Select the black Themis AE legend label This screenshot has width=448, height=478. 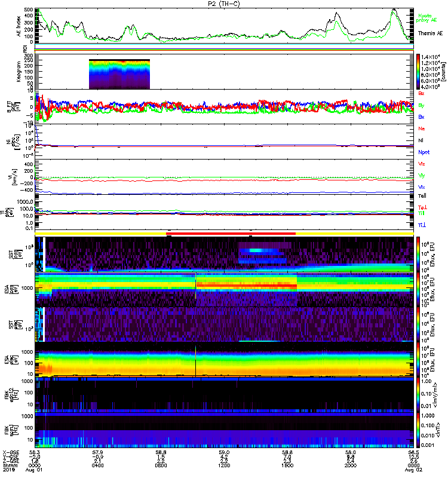pyautogui.click(x=430, y=33)
